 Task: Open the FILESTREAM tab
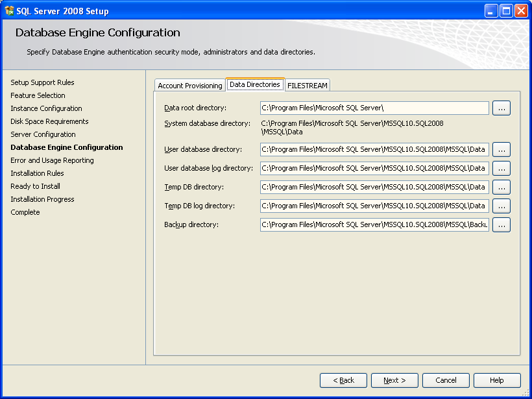[x=308, y=86]
